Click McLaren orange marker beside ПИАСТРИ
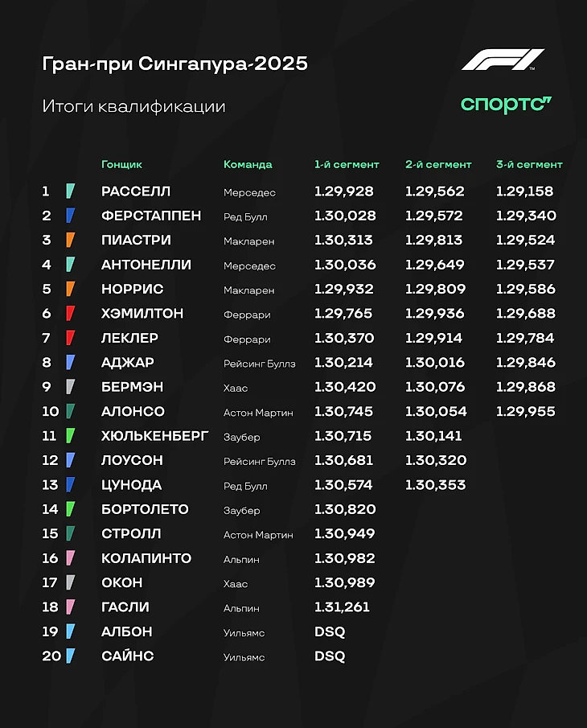 click(x=71, y=240)
